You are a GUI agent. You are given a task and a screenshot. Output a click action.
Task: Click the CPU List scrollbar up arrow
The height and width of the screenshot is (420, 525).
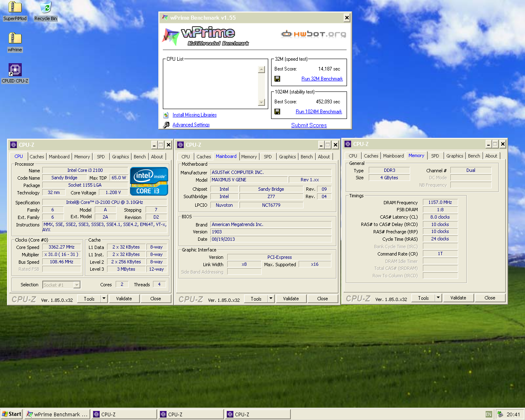point(262,69)
